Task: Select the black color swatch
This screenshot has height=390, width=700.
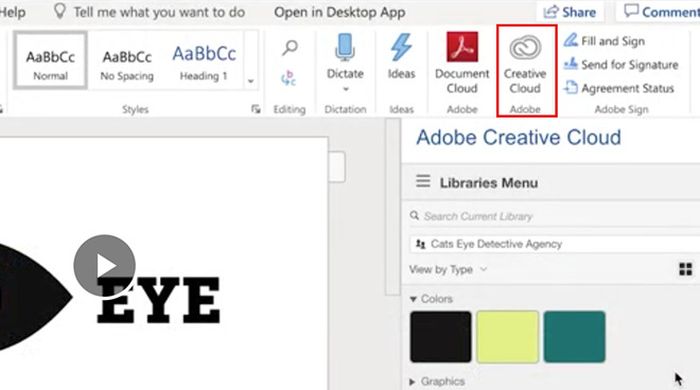Action: 441,337
